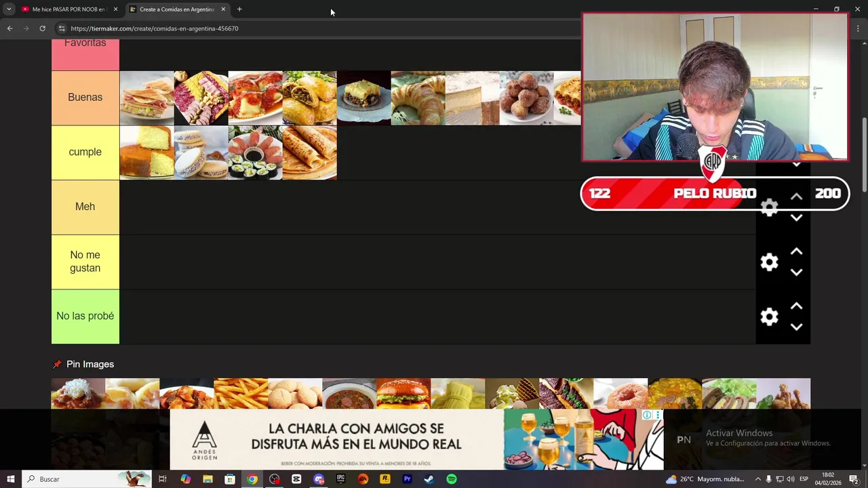Open a new browser tab
868x488 pixels.
[239, 9]
